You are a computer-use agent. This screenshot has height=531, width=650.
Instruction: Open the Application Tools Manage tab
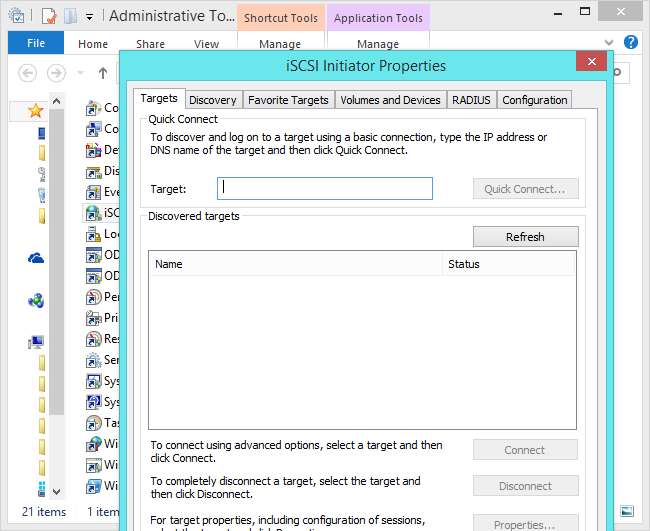point(378,44)
